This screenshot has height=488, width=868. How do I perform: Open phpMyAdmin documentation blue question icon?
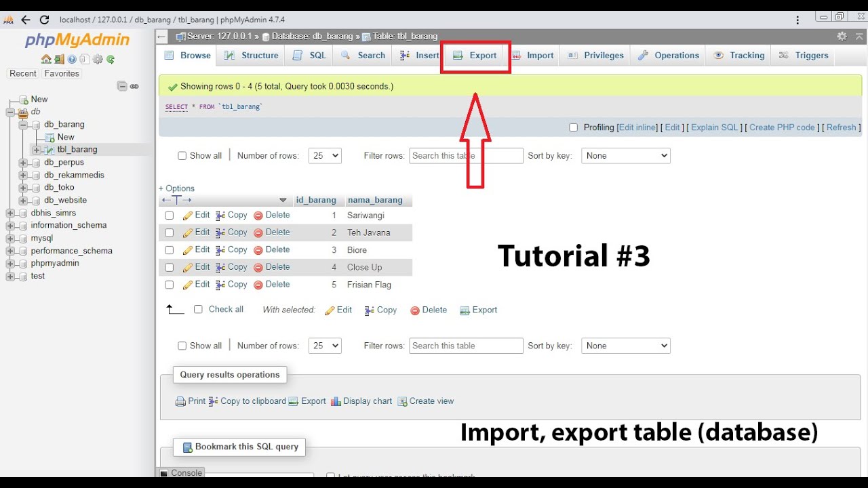click(72, 60)
